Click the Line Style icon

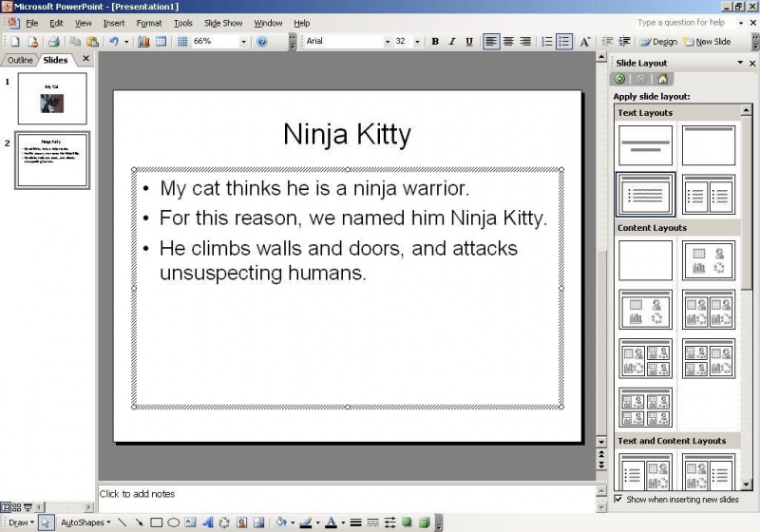coord(355,522)
